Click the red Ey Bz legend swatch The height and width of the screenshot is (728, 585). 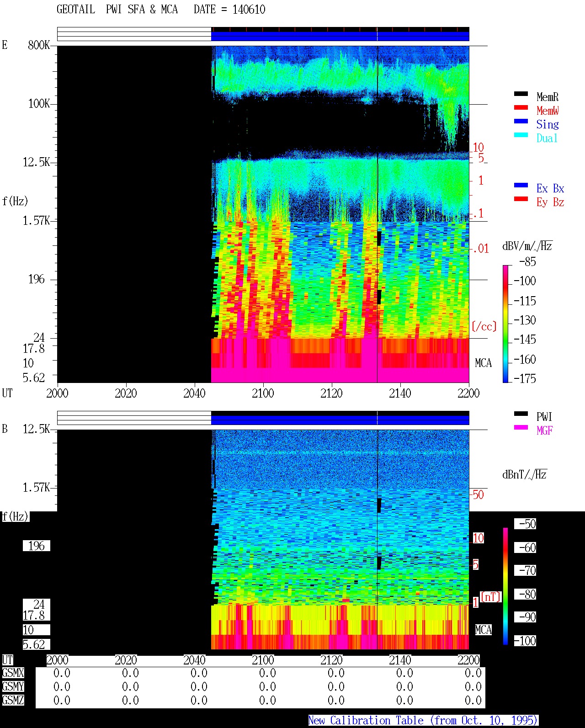click(x=521, y=199)
